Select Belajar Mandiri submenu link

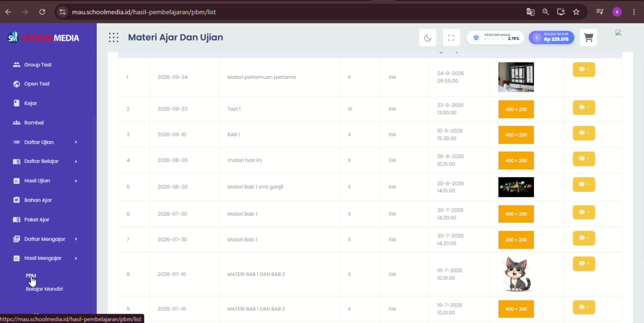click(44, 289)
